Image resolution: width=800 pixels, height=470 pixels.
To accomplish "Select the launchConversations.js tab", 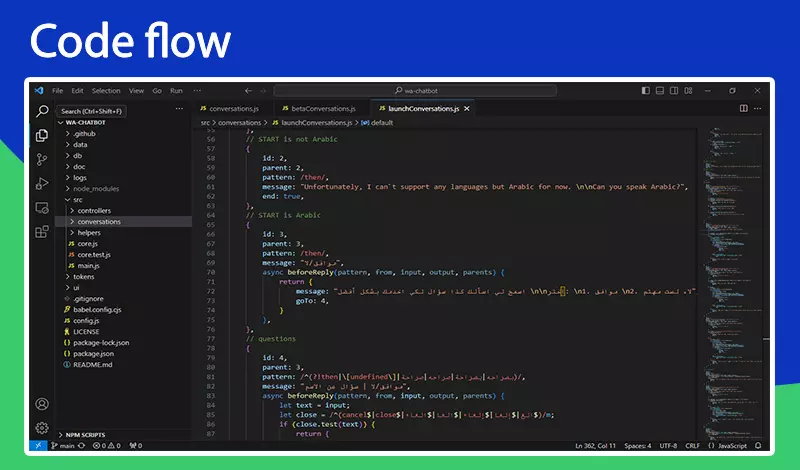I will click(424, 109).
